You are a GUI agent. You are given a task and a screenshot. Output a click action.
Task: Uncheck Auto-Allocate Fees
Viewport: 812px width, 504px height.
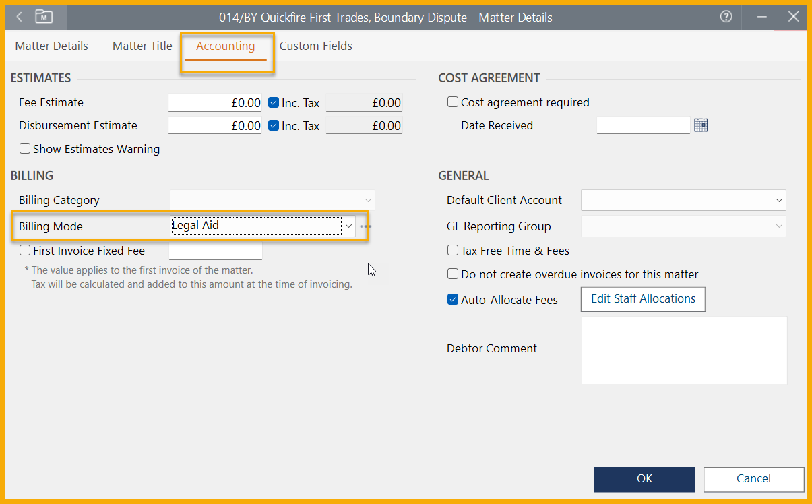(453, 300)
